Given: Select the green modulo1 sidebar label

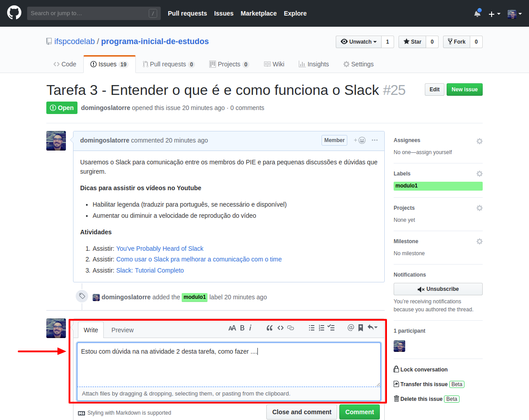Looking at the screenshot, I should coord(438,186).
